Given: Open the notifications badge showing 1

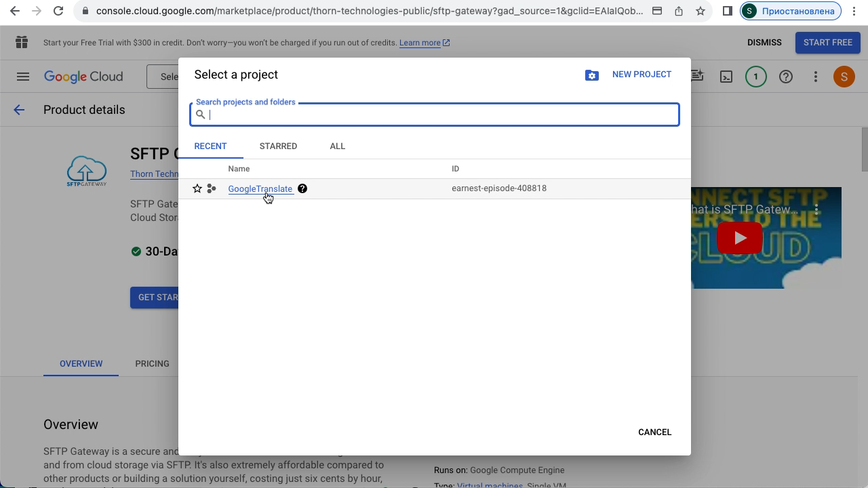Looking at the screenshot, I should click(755, 77).
